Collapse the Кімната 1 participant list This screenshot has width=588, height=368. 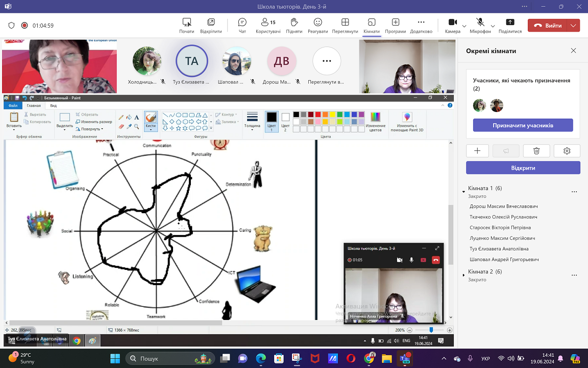coord(463,192)
